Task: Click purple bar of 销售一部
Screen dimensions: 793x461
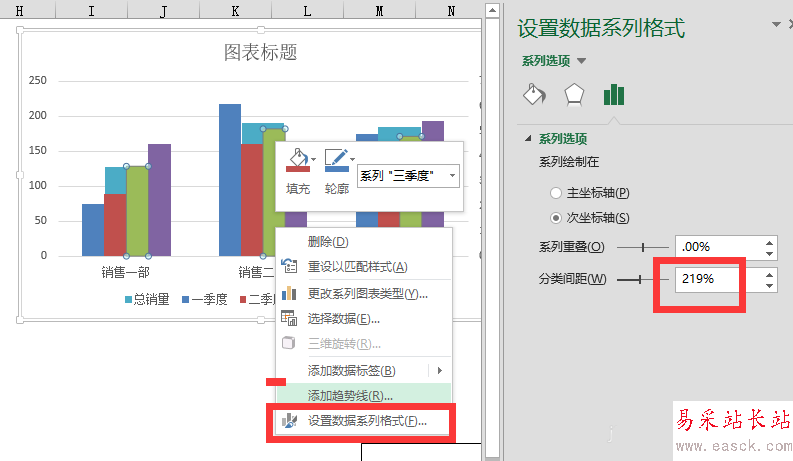Action: [x=159, y=200]
